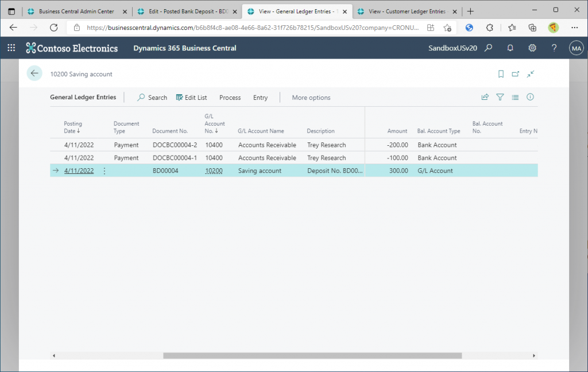The image size is (588, 372).
Task: Open the G/L Account Name column header menu
Action: (261, 131)
